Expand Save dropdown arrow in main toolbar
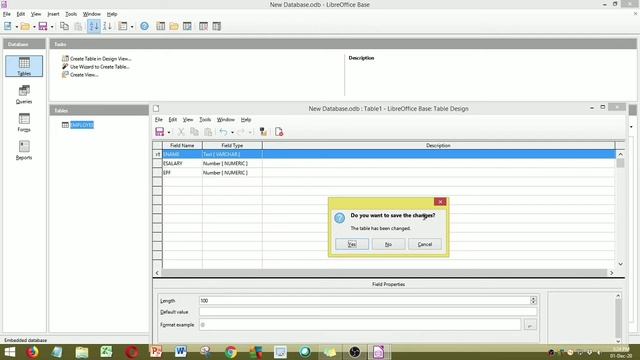This screenshot has width=640, height=360. click(x=52, y=27)
